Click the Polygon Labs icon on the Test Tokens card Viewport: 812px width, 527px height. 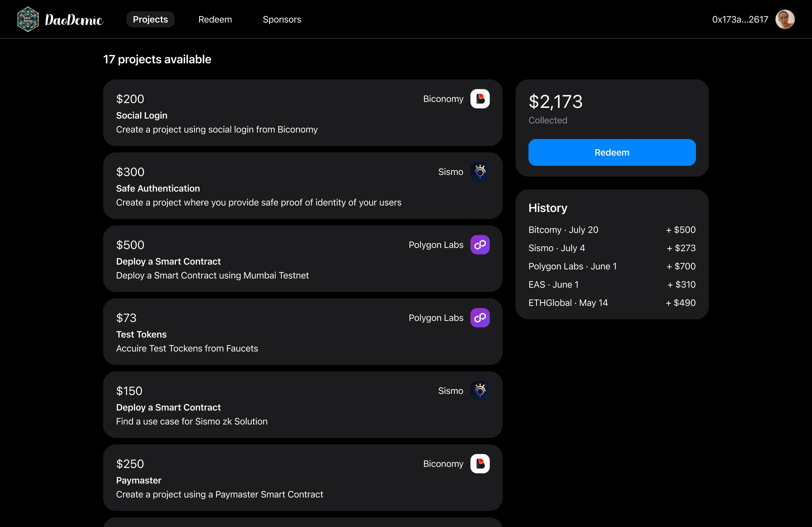coord(480,318)
